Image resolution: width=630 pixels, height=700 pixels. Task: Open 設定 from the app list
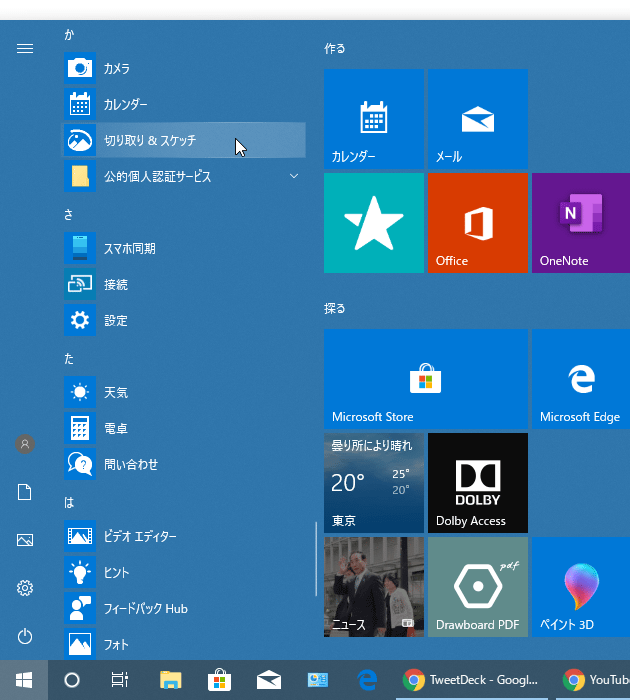[x=184, y=320]
